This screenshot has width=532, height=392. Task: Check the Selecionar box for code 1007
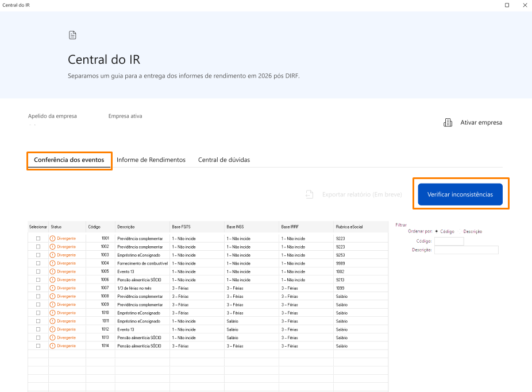(x=38, y=288)
